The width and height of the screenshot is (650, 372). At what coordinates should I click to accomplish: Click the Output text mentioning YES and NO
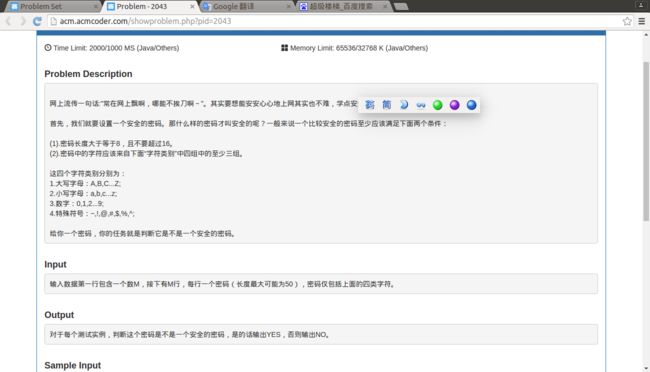pyautogui.click(x=190, y=335)
